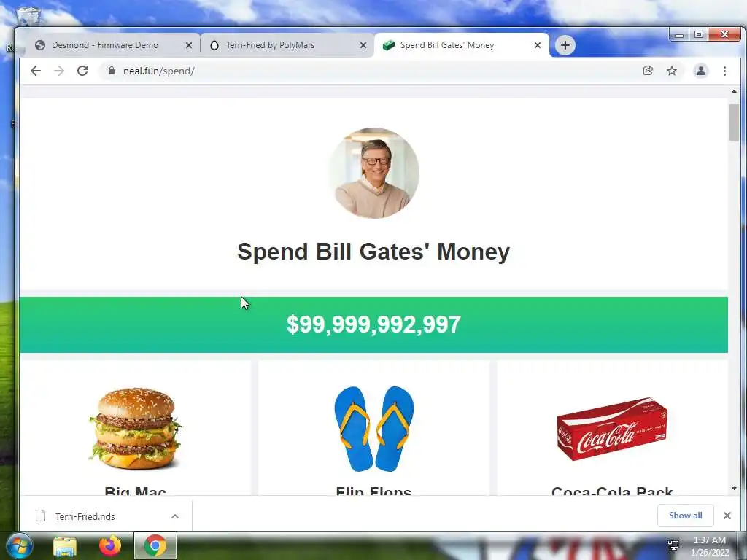Reload the neal.fun page
The width and height of the screenshot is (747, 560).
coord(82,71)
